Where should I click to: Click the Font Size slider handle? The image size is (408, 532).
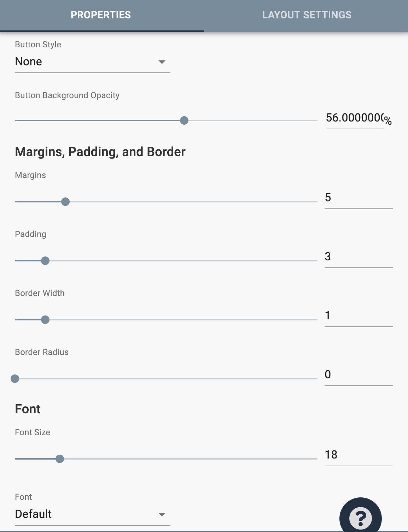[x=60, y=459]
